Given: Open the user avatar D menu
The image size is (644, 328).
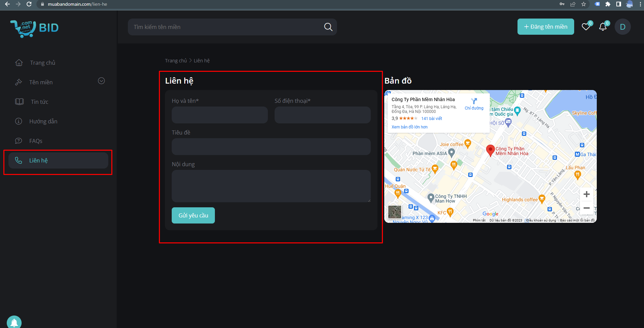Looking at the screenshot, I should point(622,27).
